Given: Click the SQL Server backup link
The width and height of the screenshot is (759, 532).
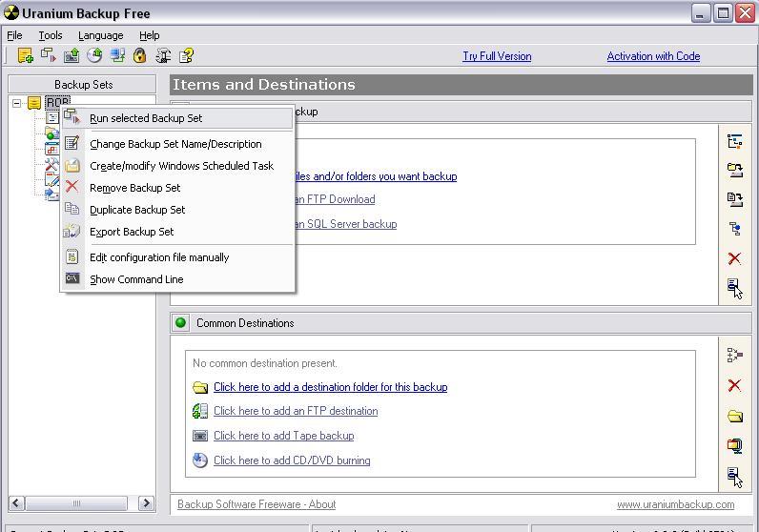Looking at the screenshot, I should pos(345,224).
